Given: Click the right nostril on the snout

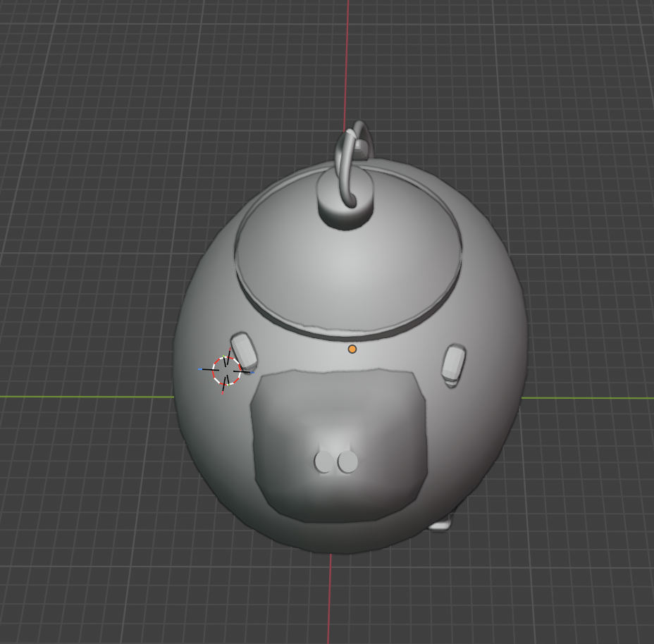Looking at the screenshot, I should click(x=347, y=462).
